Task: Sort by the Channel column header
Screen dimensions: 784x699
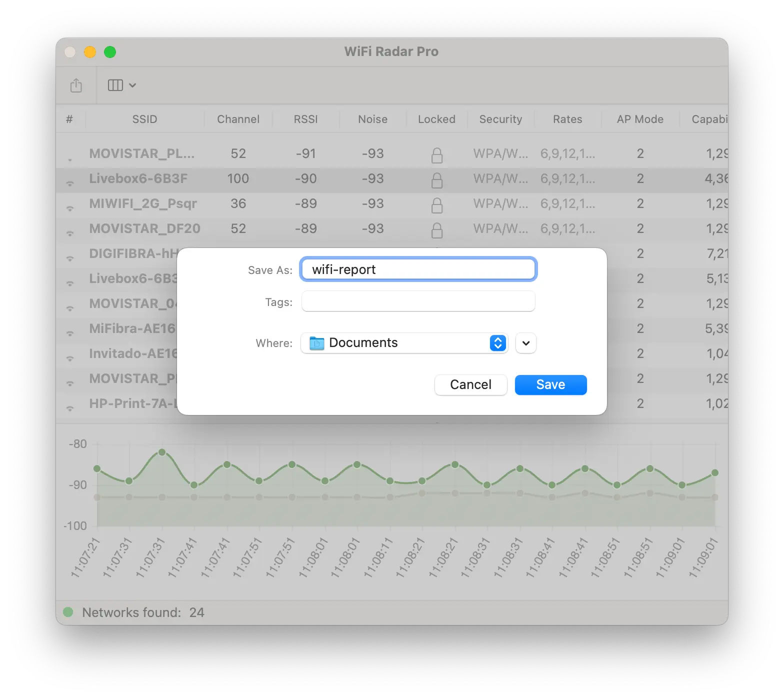Action: click(238, 119)
